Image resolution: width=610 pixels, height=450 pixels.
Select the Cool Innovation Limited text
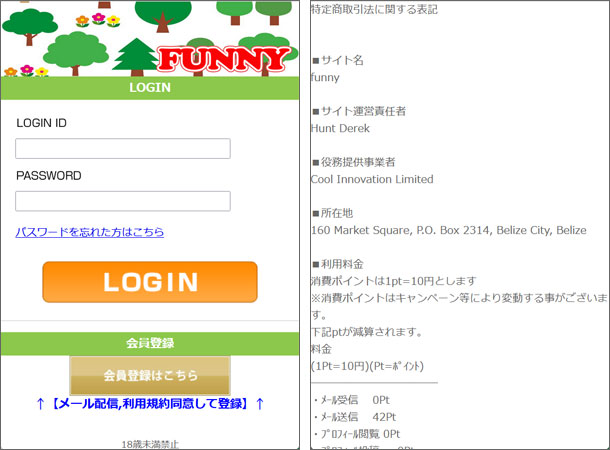(x=372, y=179)
